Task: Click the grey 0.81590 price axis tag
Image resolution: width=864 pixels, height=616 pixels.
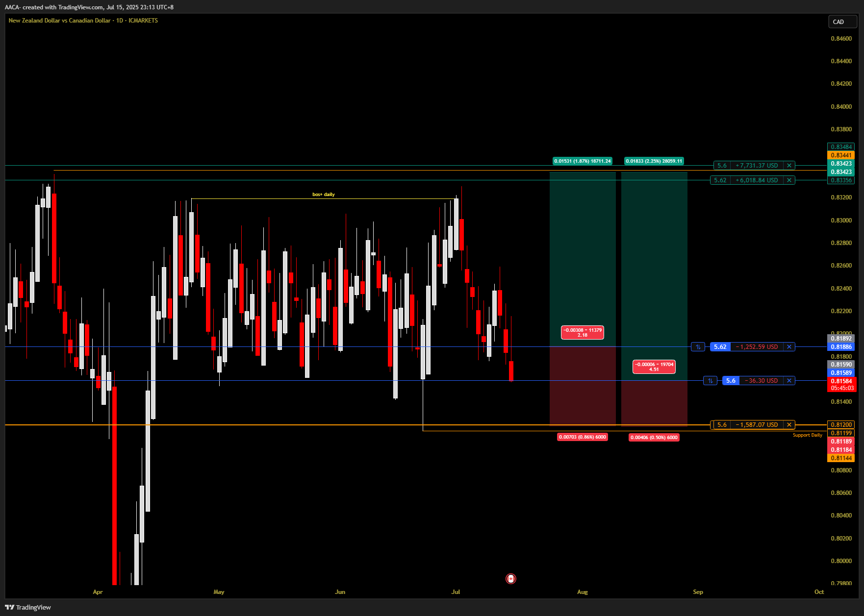Action: coord(841,365)
